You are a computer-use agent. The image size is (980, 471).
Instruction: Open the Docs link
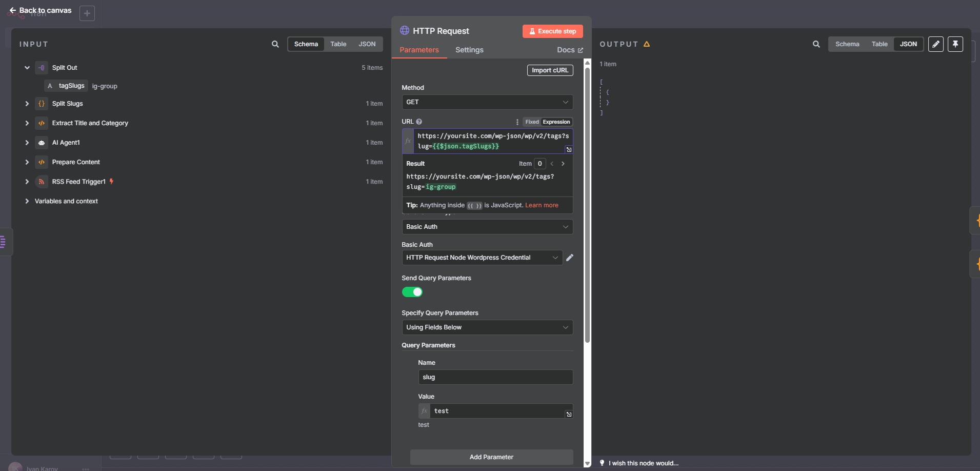tap(570, 50)
